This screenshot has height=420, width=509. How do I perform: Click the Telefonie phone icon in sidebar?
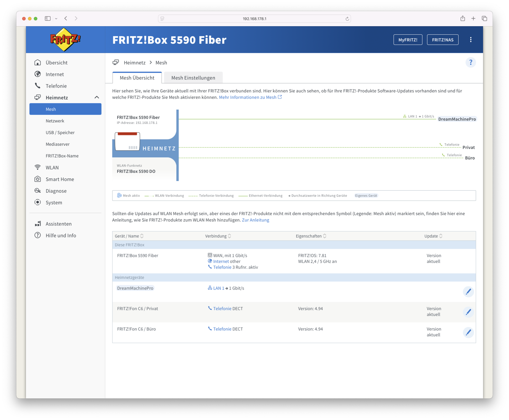tap(38, 86)
